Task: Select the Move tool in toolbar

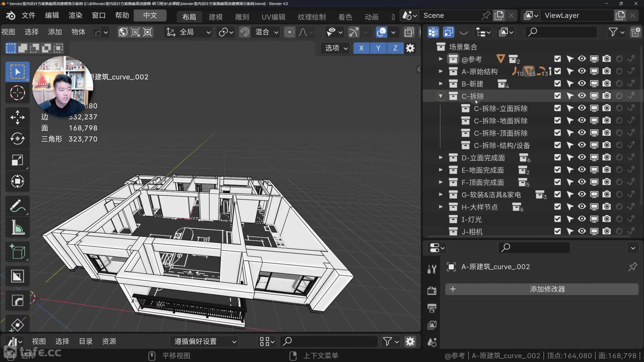Action: click(x=17, y=117)
